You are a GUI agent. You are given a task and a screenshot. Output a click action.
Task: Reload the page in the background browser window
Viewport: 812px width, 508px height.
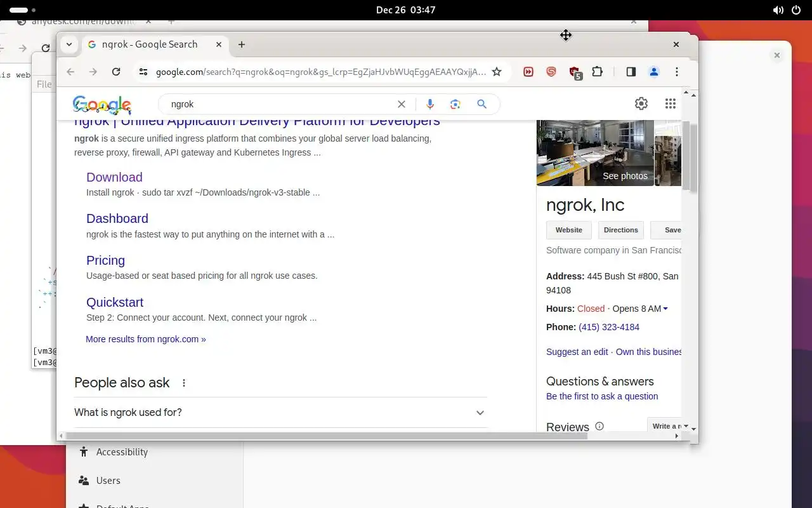pos(46,48)
